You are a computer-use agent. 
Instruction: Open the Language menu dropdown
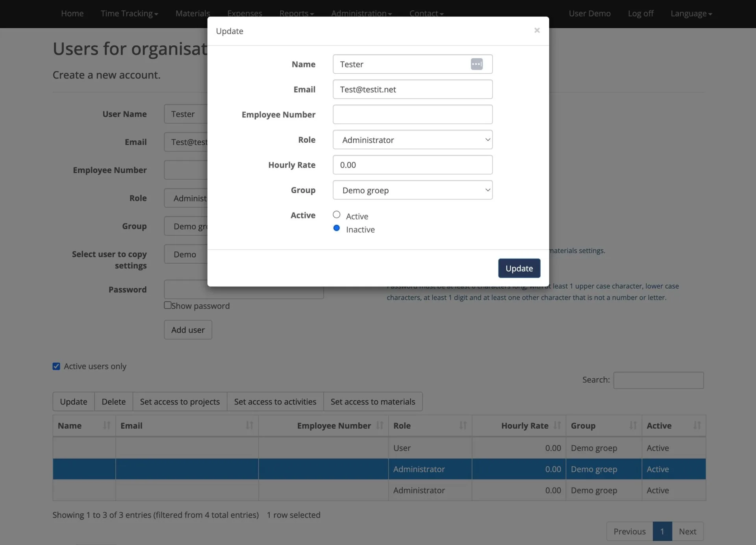point(691,13)
